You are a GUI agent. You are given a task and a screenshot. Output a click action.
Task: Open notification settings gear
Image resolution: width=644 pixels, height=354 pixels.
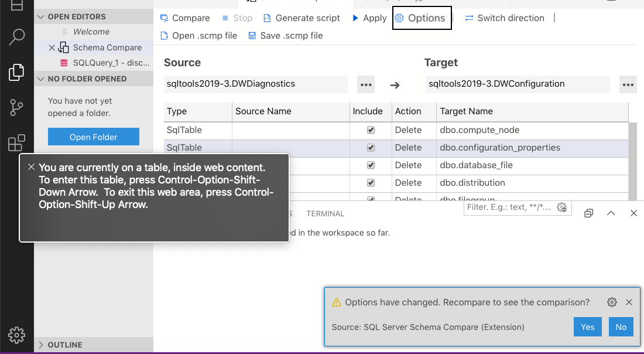point(612,302)
